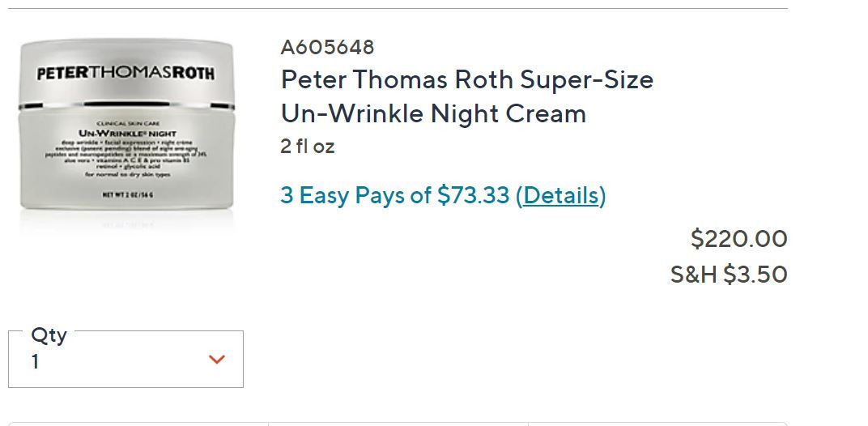
Task: Expand the Qty dropdown
Action: point(126,359)
